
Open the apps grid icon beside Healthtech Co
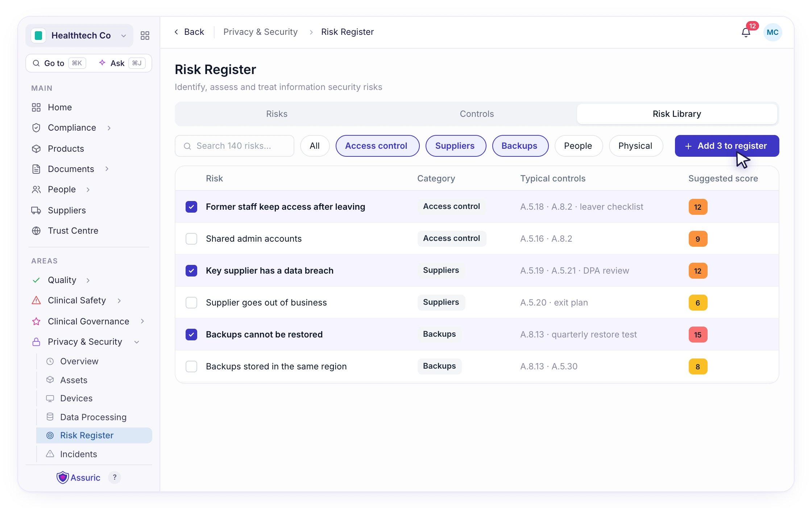click(145, 36)
